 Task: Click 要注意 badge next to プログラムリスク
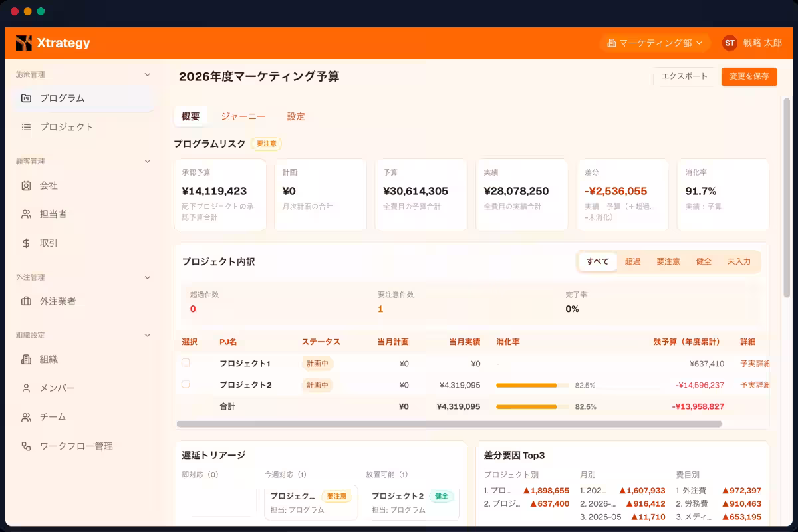tap(266, 144)
